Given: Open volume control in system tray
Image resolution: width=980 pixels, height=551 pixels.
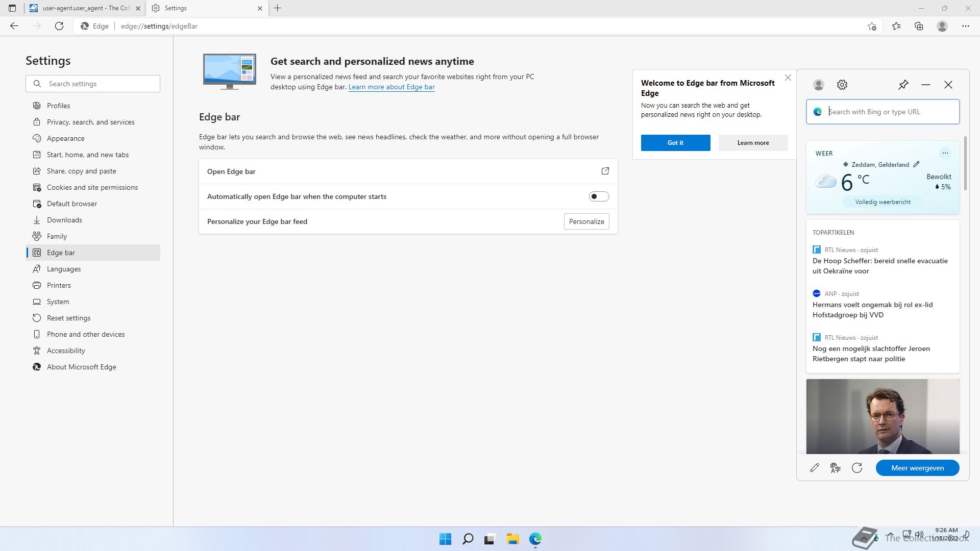Looking at the screenshot, I should 919,534.
